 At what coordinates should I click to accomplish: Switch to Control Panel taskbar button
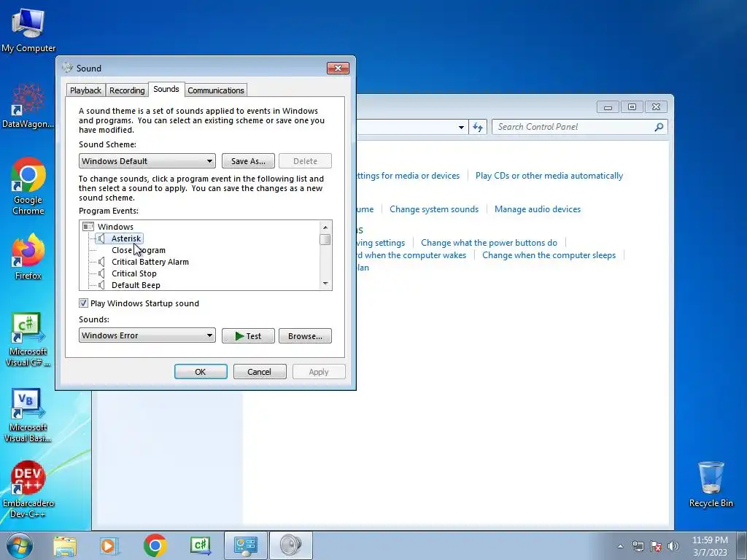(246, 545)
